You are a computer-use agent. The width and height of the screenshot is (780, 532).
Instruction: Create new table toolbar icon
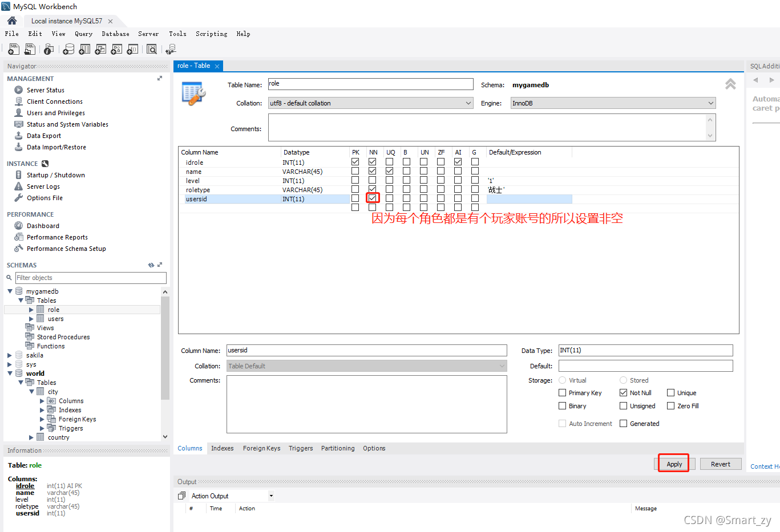tap(84, 50)
